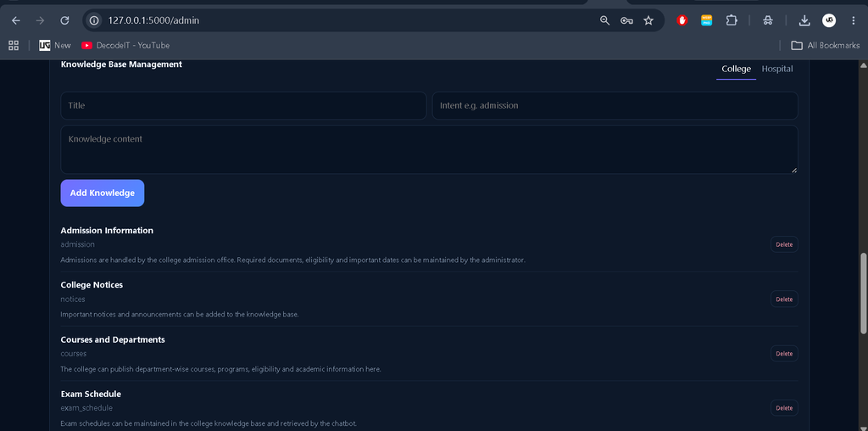Go back with the browser back arrow
The image size is (868, 431).
16,20
